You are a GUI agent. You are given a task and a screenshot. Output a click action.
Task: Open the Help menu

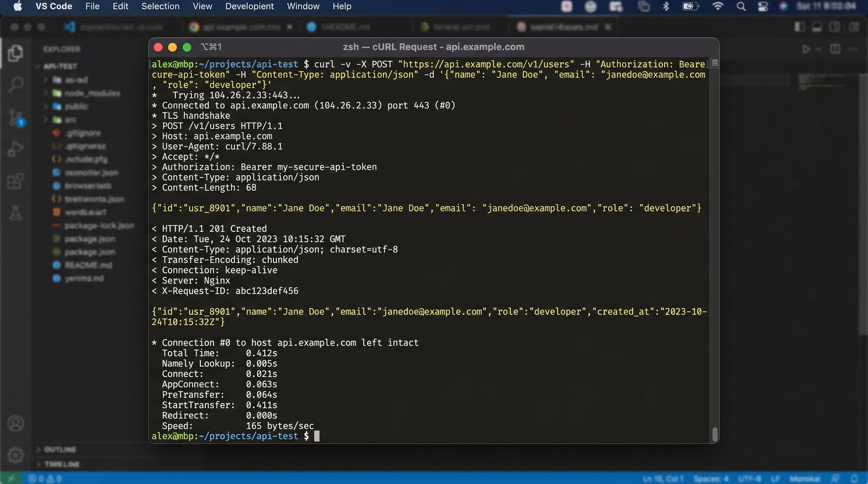pyautogui.click(x=342, y=7)
